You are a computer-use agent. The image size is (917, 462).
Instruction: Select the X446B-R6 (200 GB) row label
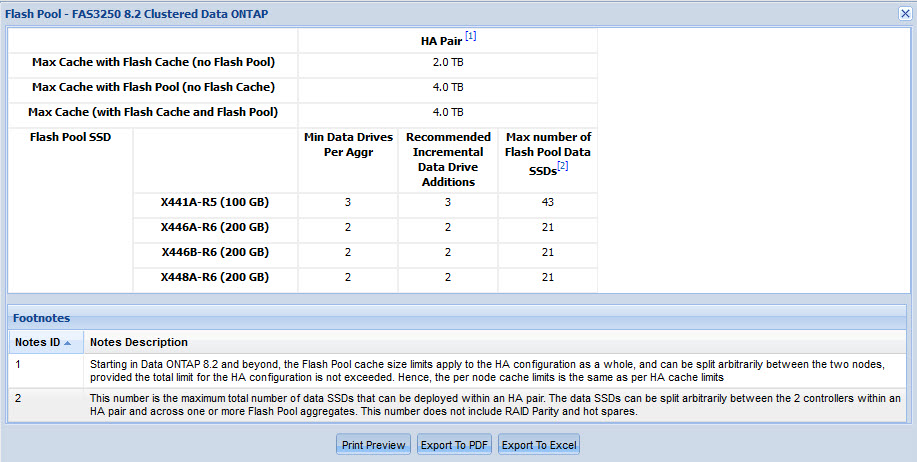(215, 253)
